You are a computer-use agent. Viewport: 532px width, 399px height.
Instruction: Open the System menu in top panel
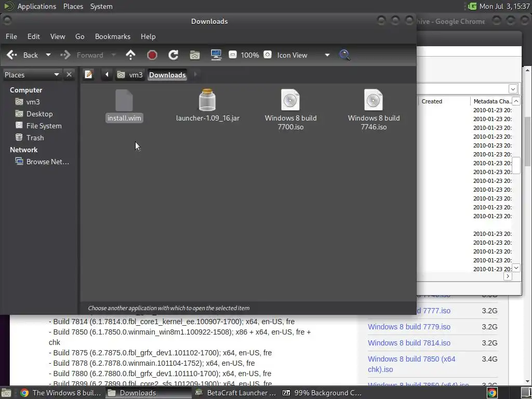click(101, 6)
